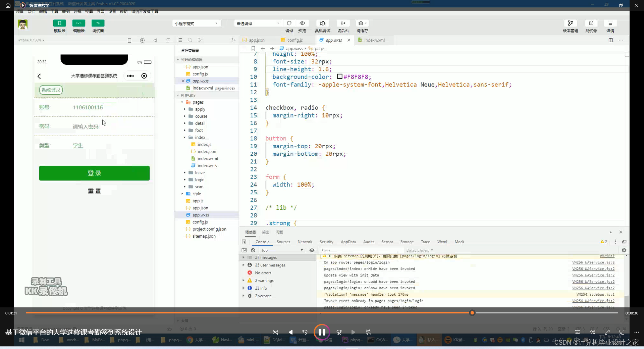Open the iPhone X 100% device dropdown
This screenshot has height=349, width=644.
31,40
